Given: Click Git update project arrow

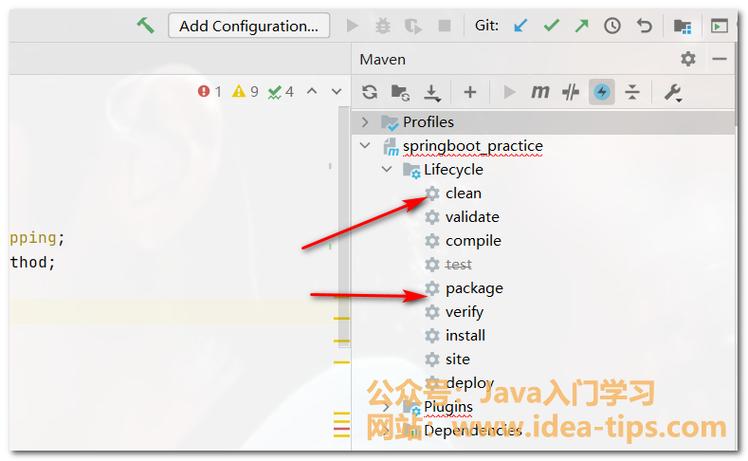Looking at the screenshot, I should pyautogui.click(x=520, y=26).
